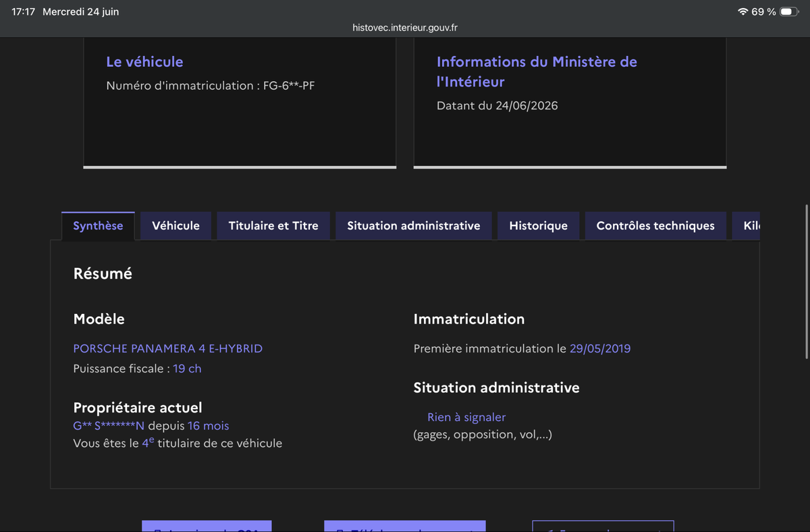Switch to the Véhicule tab
The image size is (810, 532).
pyautogui.click(x=175, y=225)
